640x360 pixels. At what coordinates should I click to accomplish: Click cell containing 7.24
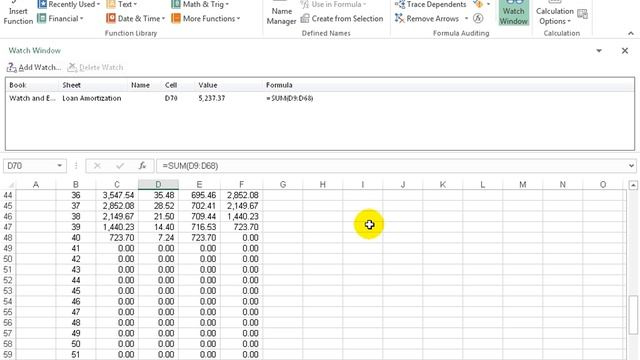click(x=158, y=238)
